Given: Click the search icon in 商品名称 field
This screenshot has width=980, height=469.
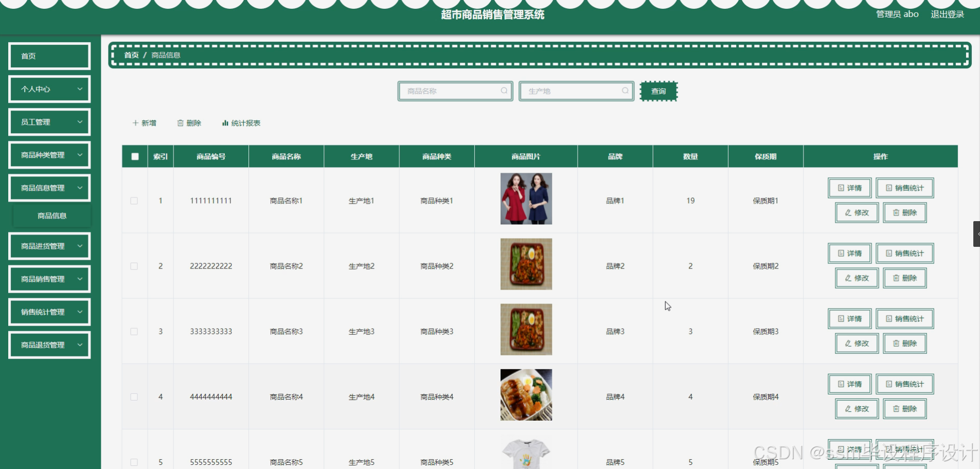Looking at the screenshot, I should coord(504,91).
